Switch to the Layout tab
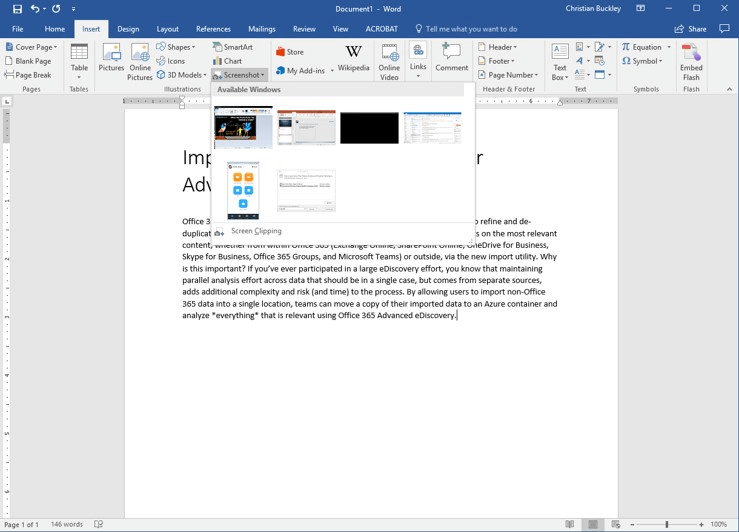Screen dimensions: 739x532 pyautogui.click(x=167, y=29)
